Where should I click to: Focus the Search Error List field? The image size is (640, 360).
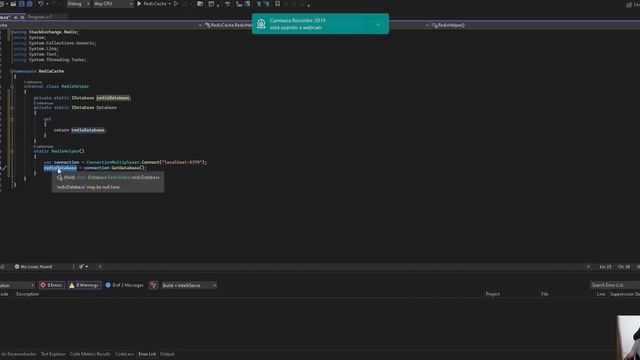[615, 285]
